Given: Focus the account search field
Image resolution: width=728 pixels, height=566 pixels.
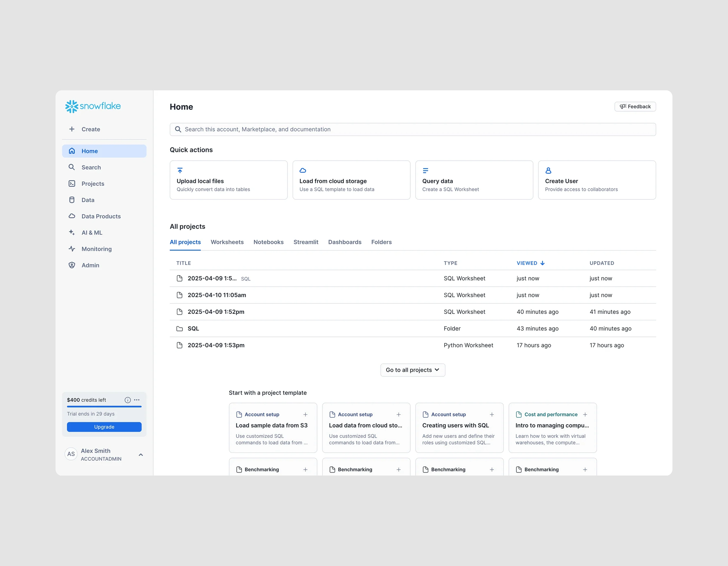Looking at the screenshot, I should (x=412, y=129).
